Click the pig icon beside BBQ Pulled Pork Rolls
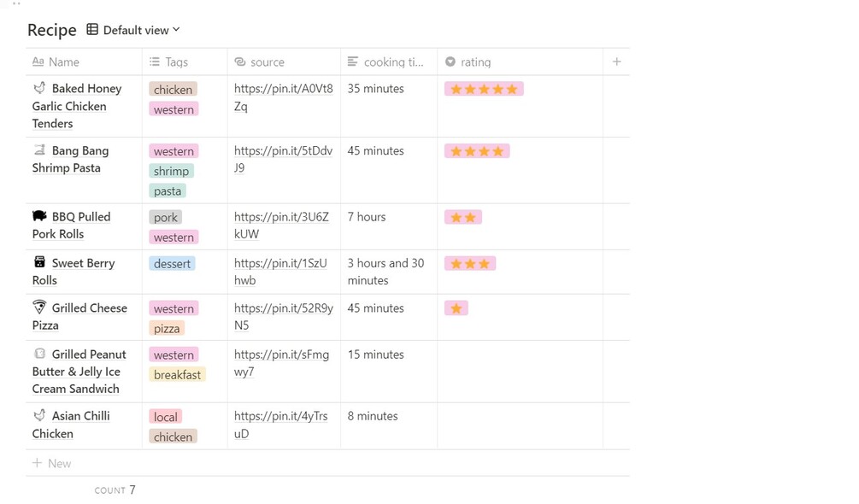This screenshot has height=504, width=859. pyautogui.click(x=39, y=216)
